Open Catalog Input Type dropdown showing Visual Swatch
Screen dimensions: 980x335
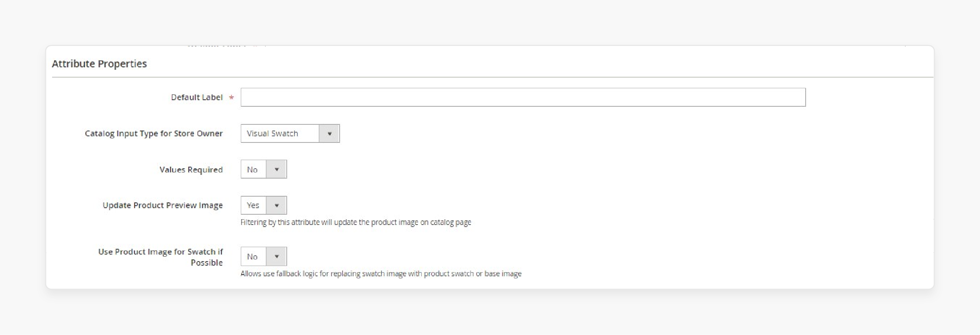click(x=290, y=133)
